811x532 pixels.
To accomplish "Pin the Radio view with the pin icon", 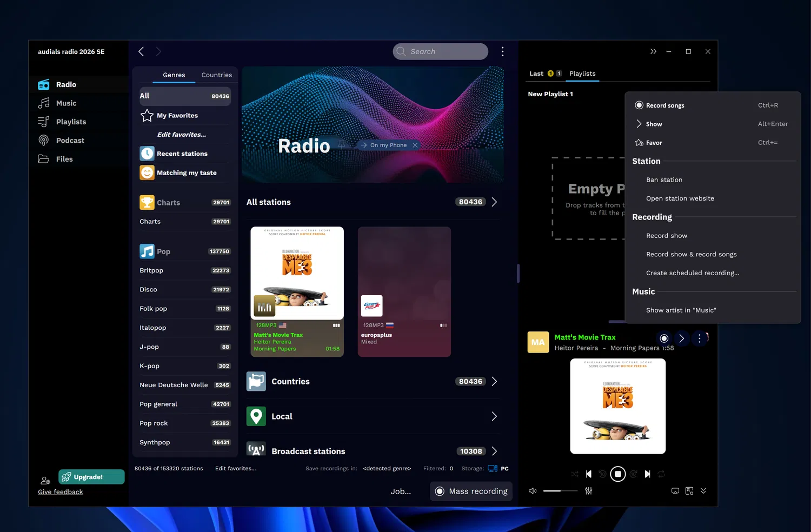I will [x=342, y=144].
